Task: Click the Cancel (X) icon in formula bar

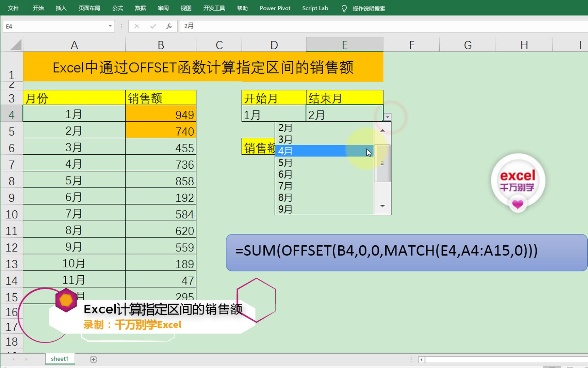Action: pyautogui.click(x=137, y=26)
